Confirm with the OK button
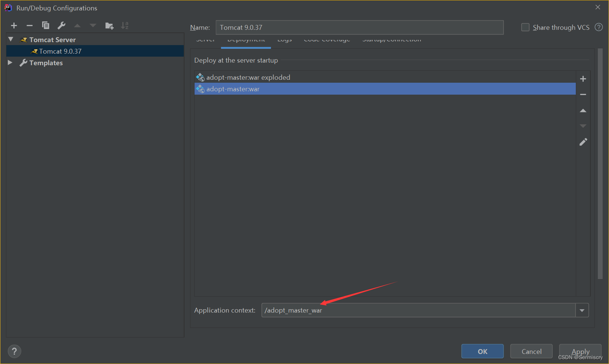Screen dimensions: 609x364 click(x=483, y=351)
